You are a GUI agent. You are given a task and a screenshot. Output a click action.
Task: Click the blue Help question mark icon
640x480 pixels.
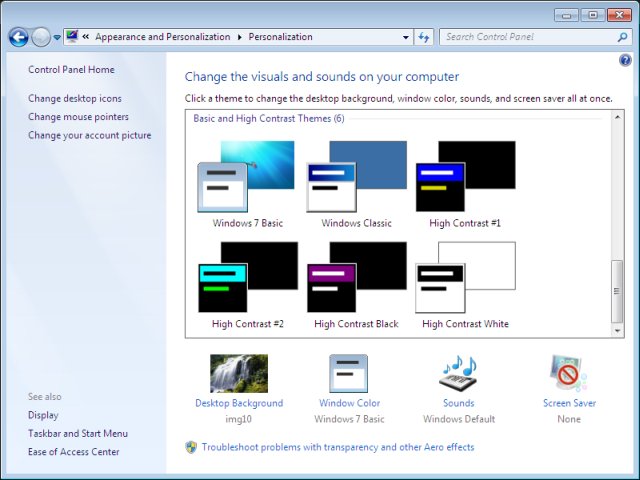[x=626, y=60]
